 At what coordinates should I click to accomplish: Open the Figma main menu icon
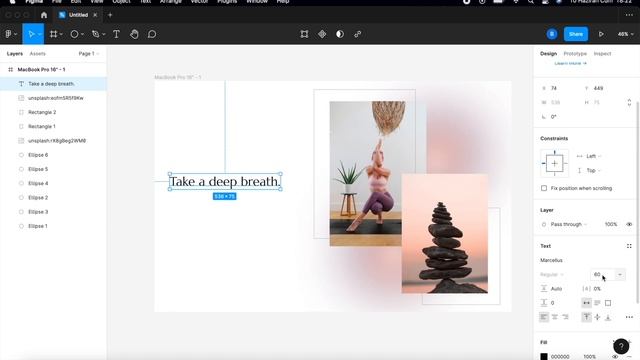tap(9, 34)
